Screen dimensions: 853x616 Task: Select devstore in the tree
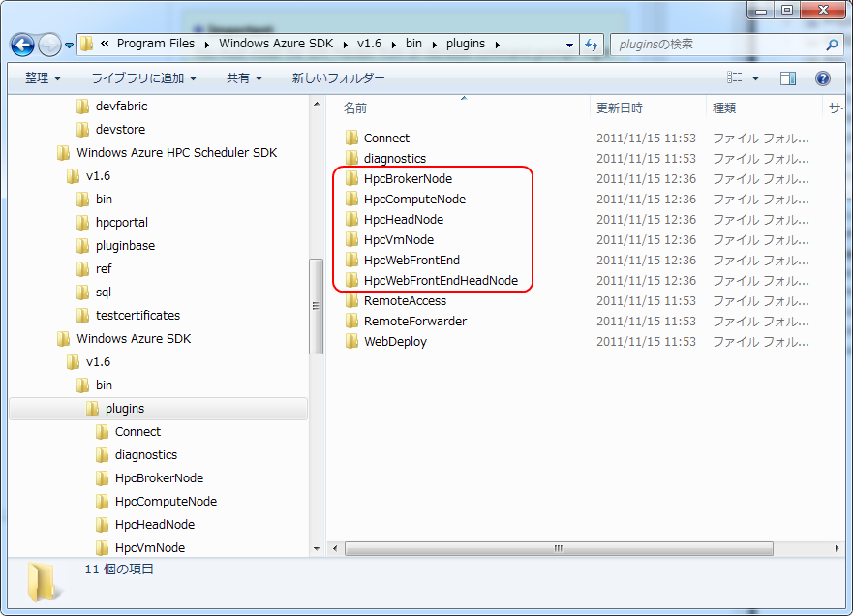(120, 130)
